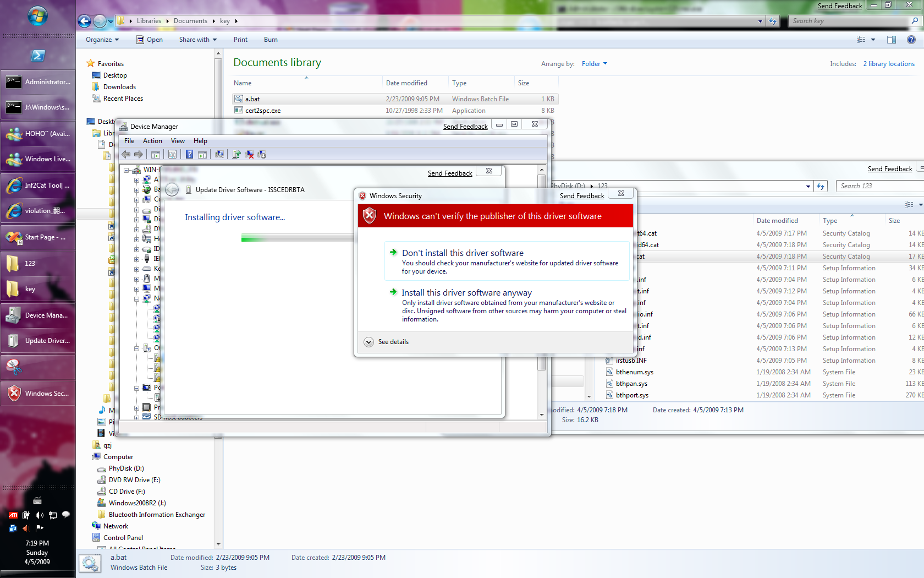Click Scan for hardware changes icon
924x578 pixels.
(x=219, y=154)
